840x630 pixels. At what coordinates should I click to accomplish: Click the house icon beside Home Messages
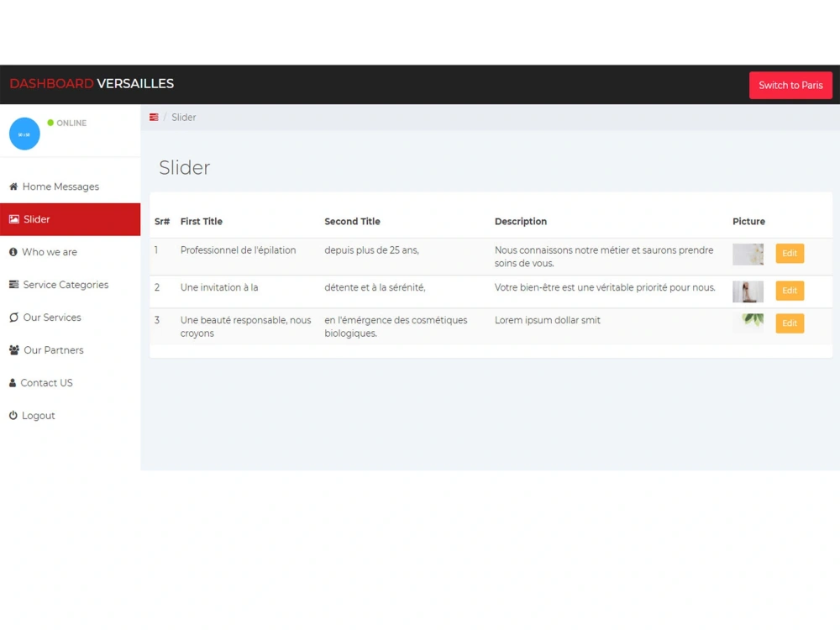pos(13,186)
